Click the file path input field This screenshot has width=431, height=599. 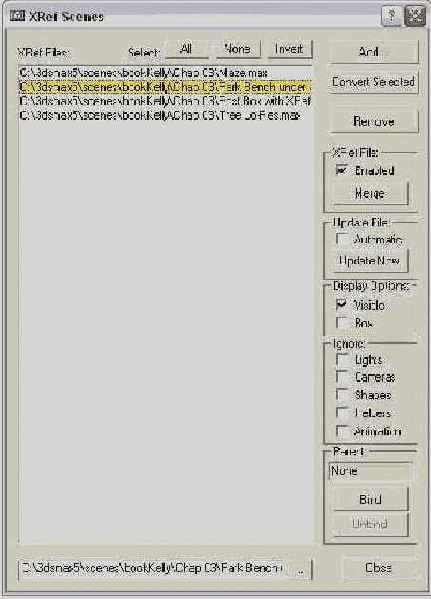(x=155, y=570)
